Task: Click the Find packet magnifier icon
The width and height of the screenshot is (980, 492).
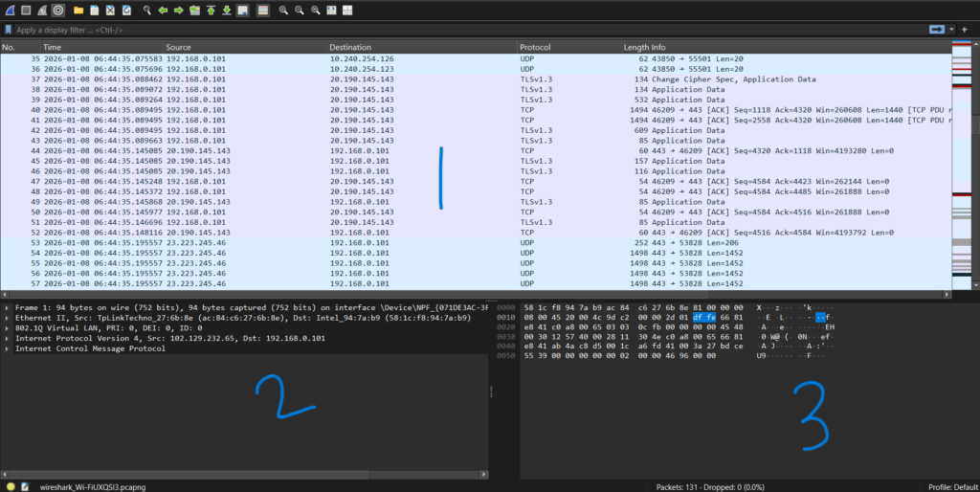Action: [x=146, y=11]
